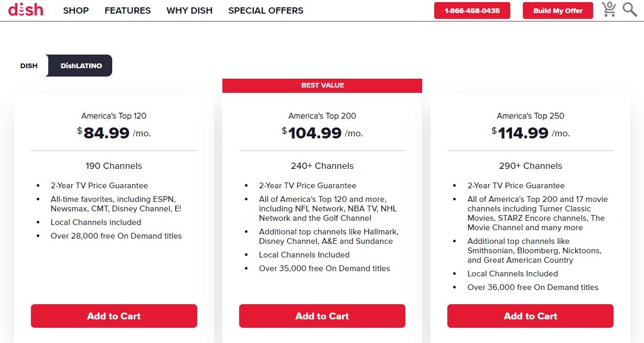Open the SPECIAL OFFERS menu
Viewport: 644px width, 343px height.
click(x=265, y=10)
